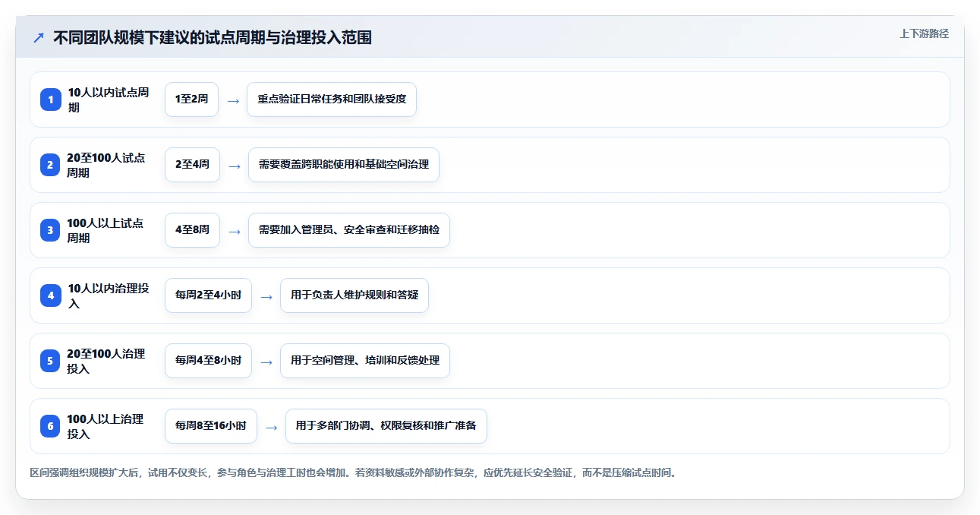Screen dimensions: 980x515
Task: Click the number 2 badge for 20至100人试点周期
Action: click(51, 165)
